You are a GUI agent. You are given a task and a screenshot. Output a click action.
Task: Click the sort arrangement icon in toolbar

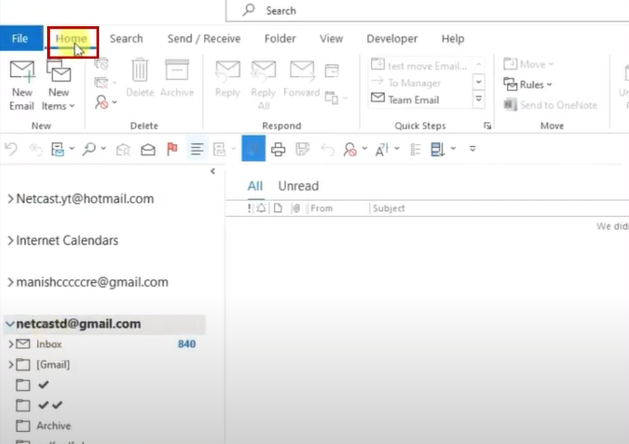tap(437, 149)
